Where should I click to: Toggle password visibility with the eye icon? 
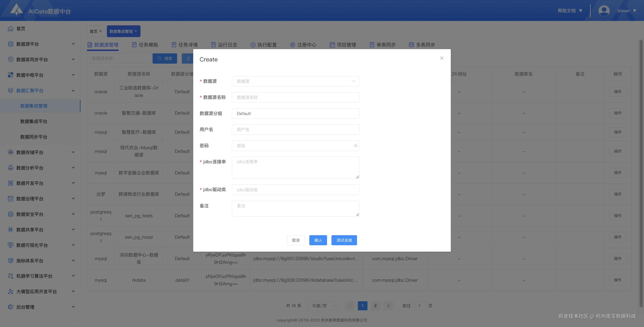click(355, 146)
